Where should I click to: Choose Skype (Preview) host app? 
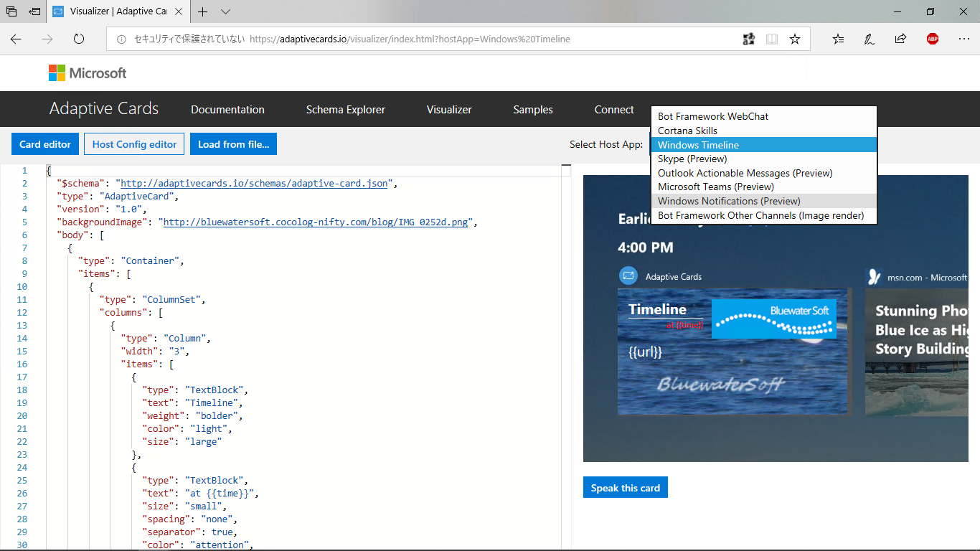click(764, 159)
